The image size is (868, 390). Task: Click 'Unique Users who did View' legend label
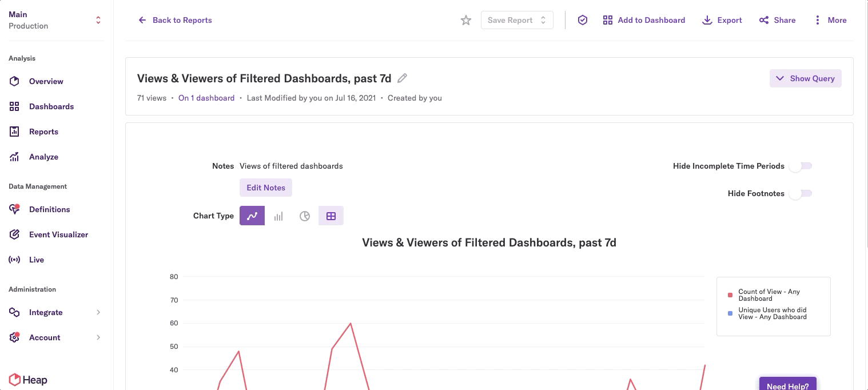tap(773, 313)
